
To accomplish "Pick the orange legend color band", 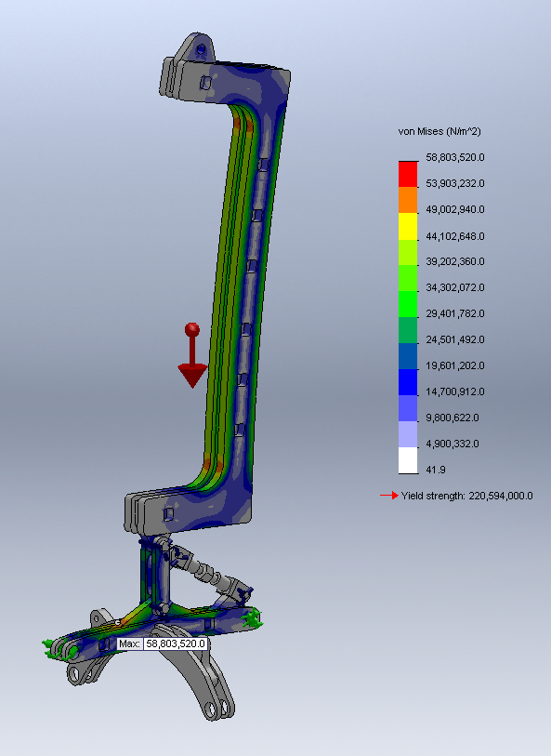I will point(408,200).
